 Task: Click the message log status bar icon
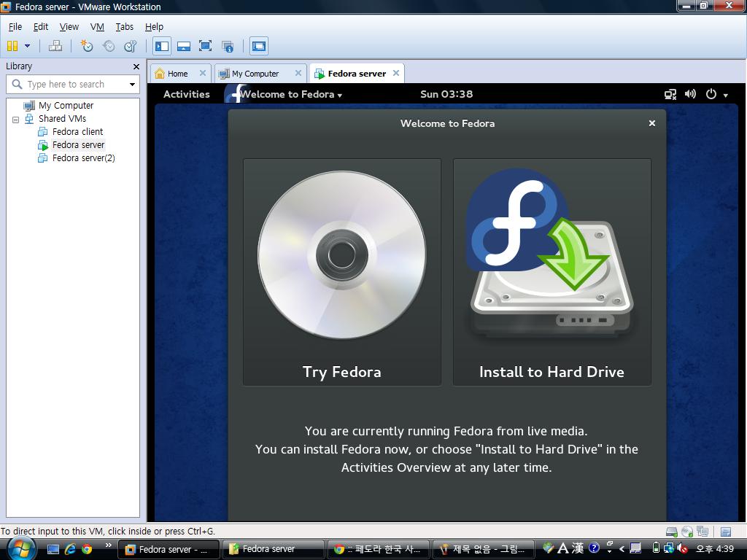click(726, 532)
